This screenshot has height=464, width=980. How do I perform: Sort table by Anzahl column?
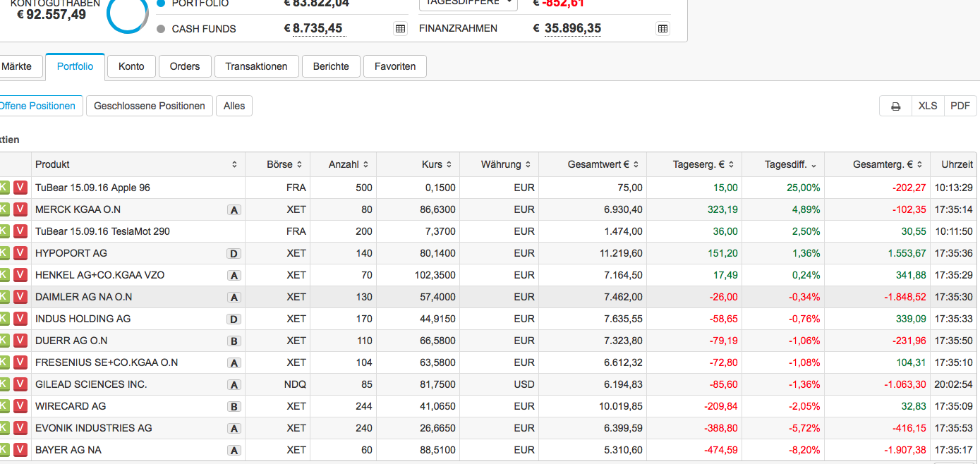coord(344,164)
